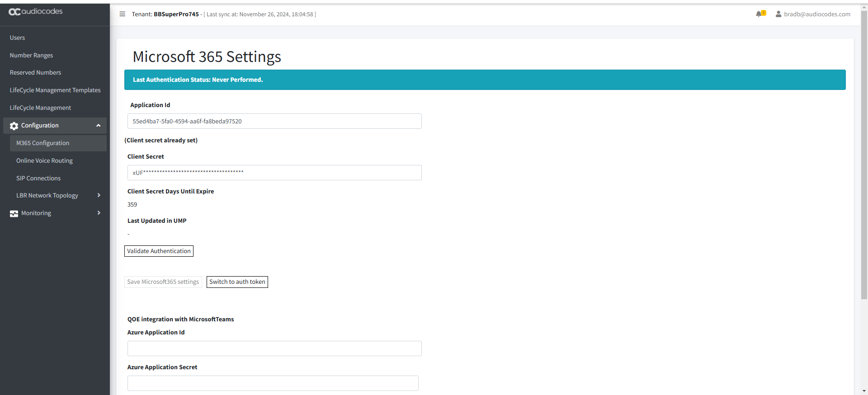Open SIP Connections

38,179
